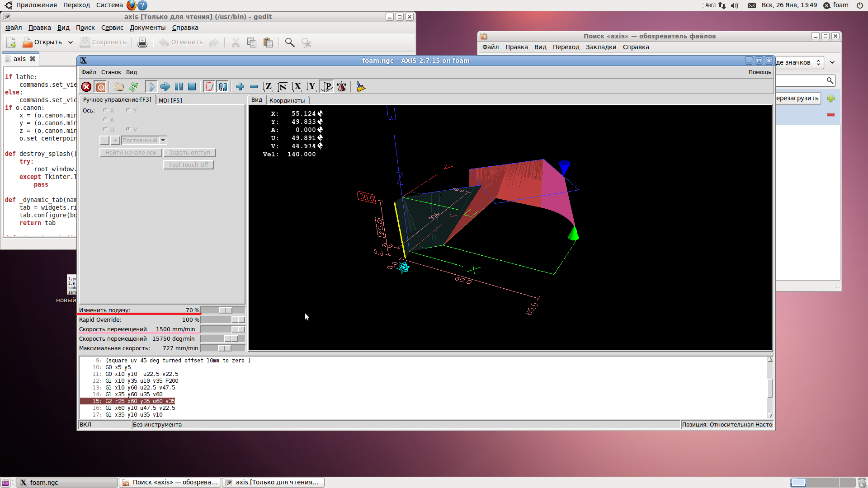Click the red Emergency Stop icon

pyautogui.click(x=86, y=87)
